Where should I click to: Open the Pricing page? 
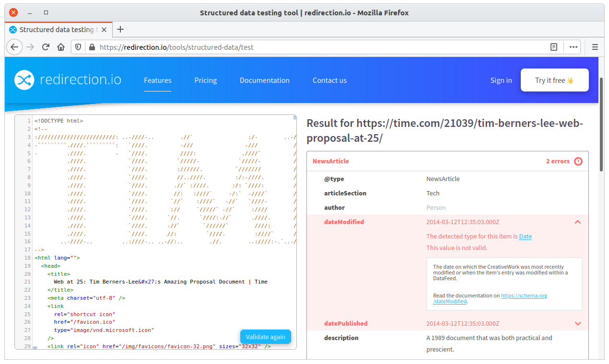click(206, 80)
